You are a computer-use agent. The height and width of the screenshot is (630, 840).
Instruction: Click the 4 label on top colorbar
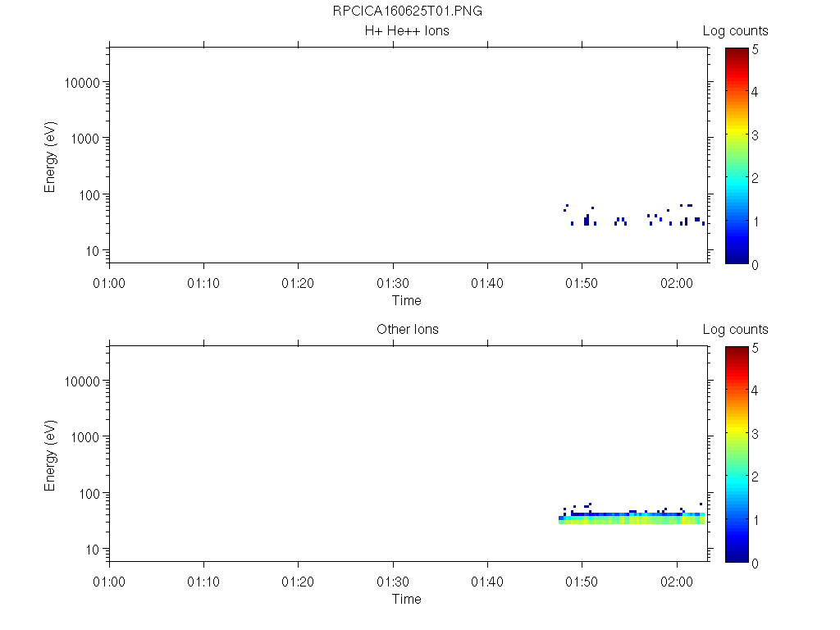click(x=755, y=92)
